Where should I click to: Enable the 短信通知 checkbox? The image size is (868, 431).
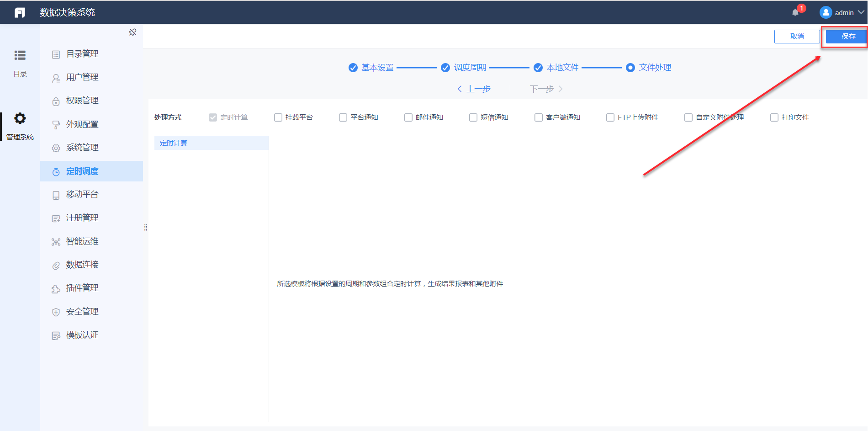click(473, 117)
